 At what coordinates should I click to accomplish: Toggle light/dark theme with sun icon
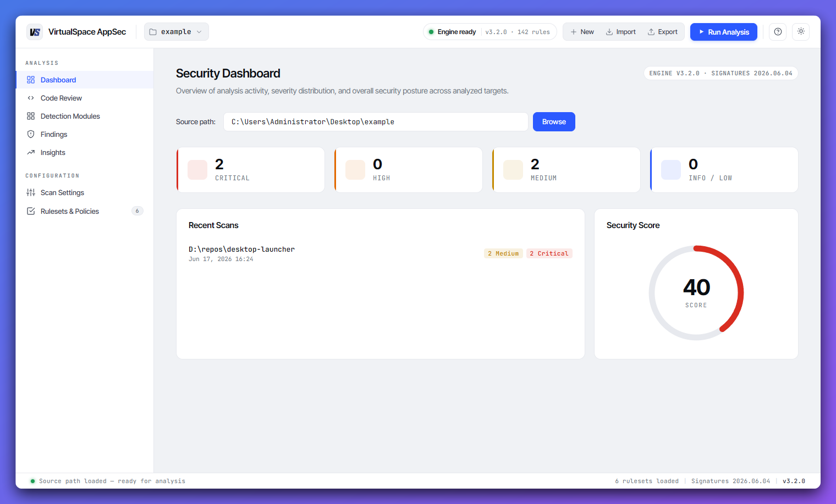pos(801,32)
